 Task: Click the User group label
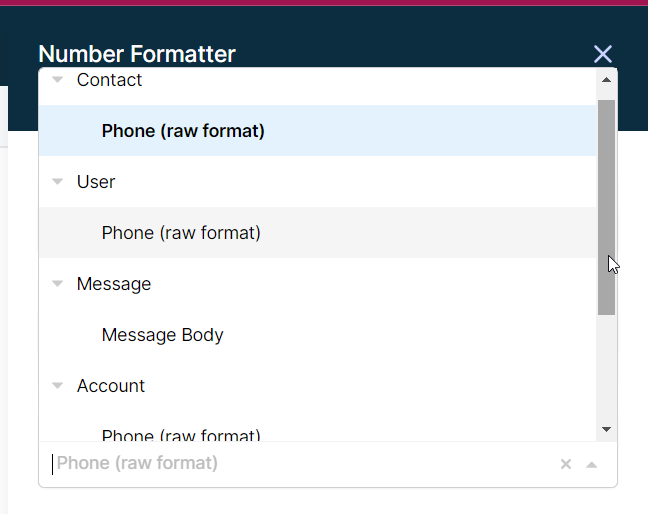point(96,182)
